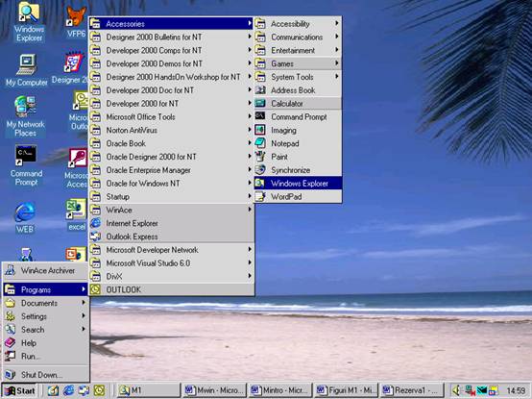532x399 pixels.
Task: Click the Address Book icon in Accessories
Action: click(x=260, y=90)
